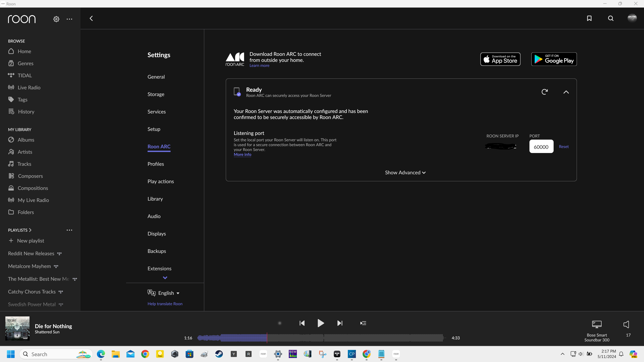This screenshot has width=644, height=362.
Task: Open Die for Nothing album art thumbnail
Action: pyautogui.click(x=17, y=328)
